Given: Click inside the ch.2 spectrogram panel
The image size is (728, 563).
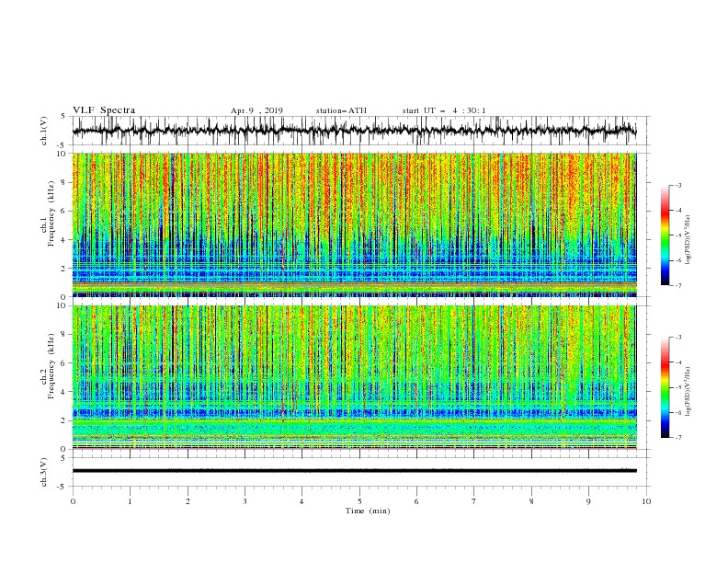Looking at the screenshot, I should coord(355,377).
